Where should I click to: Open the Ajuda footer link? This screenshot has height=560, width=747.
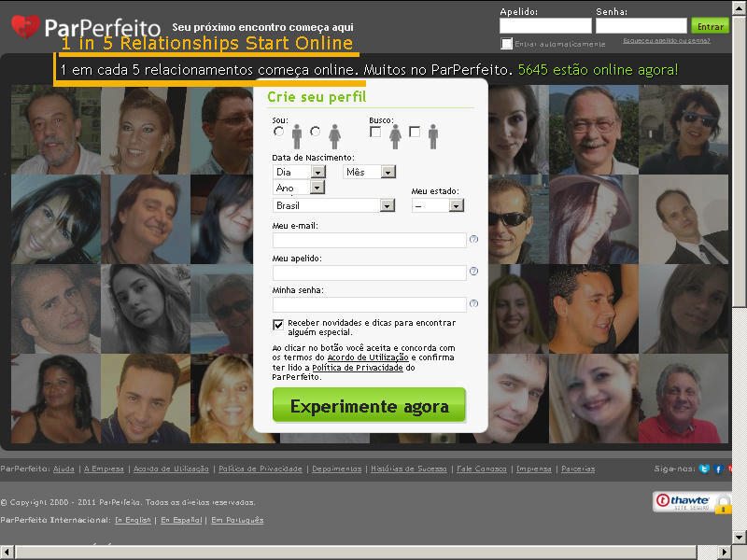pyautogui.click(x=63, y=469)
